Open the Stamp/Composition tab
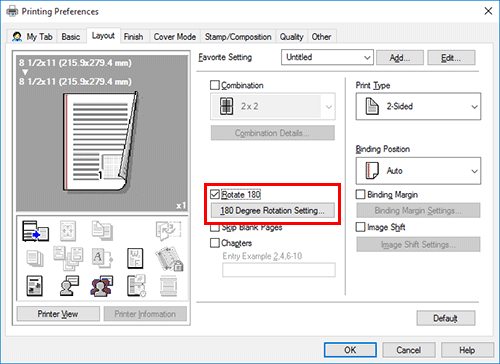 coord(238,37)
